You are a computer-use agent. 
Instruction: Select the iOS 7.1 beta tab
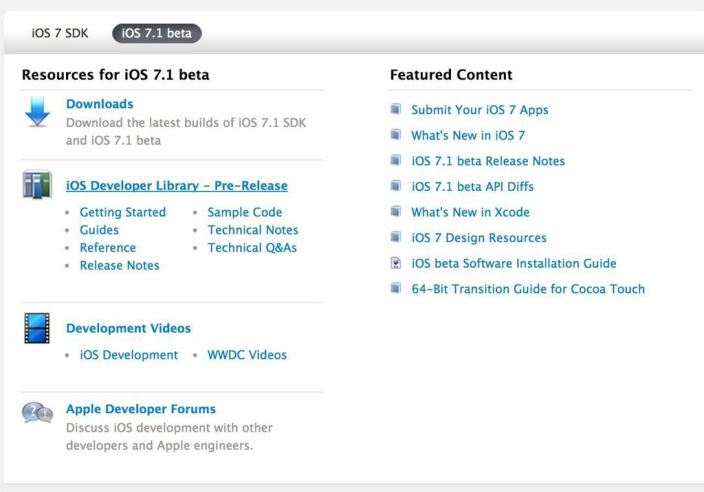[156, 33]
